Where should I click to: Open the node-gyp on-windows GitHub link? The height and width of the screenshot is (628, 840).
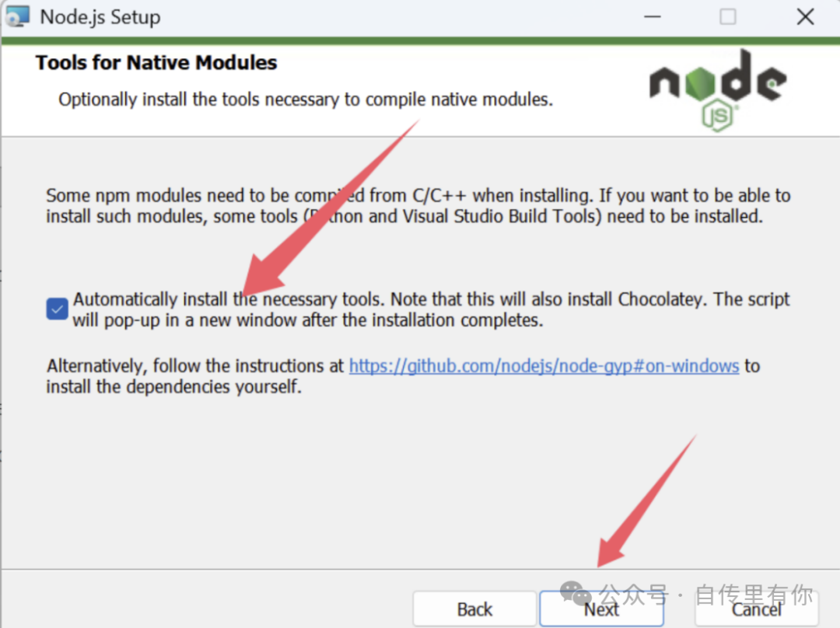pos(544,366)
